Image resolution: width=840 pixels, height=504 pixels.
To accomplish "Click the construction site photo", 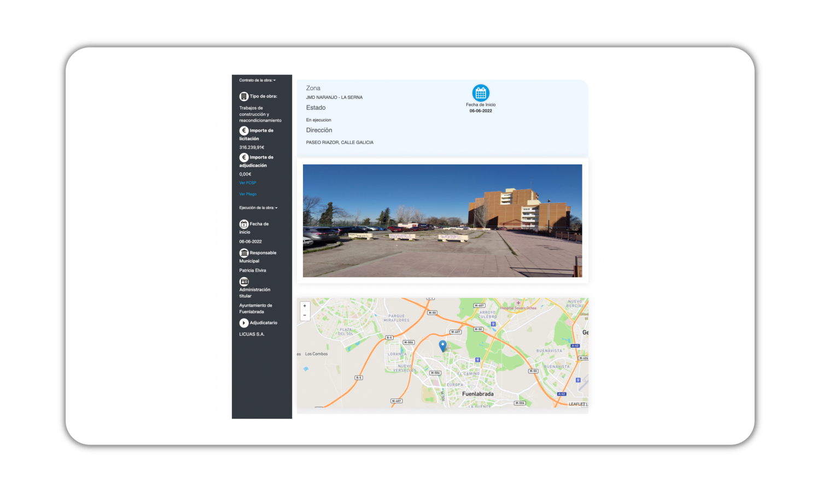I will 442,221.
